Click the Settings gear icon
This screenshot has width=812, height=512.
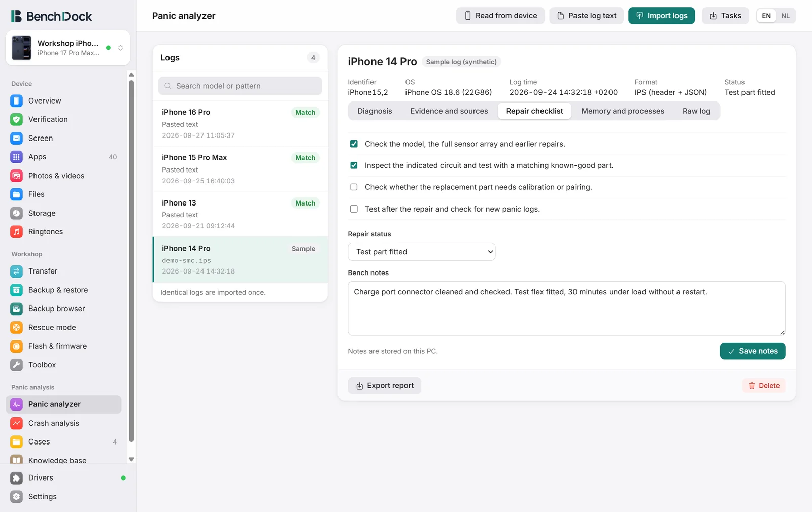pyautogui.click(x=17, y=497)
